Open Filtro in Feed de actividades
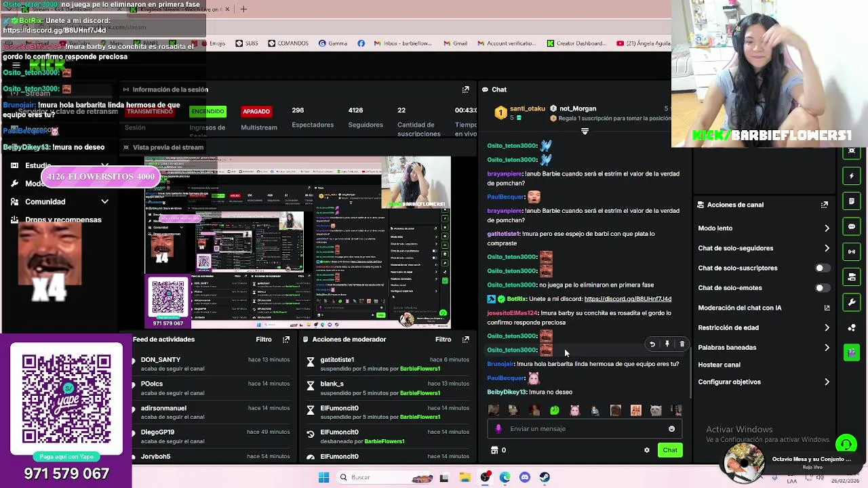This screenshot has width=868, height=488. coord(264,340)
